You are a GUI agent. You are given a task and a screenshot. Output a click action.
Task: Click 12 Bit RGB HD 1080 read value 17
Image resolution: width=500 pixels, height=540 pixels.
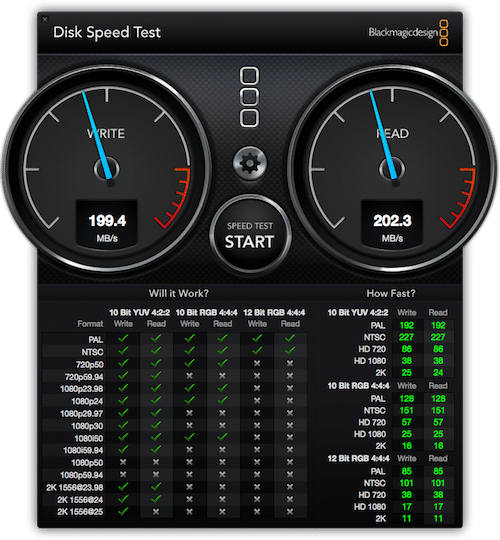click(x=438, y=507)
